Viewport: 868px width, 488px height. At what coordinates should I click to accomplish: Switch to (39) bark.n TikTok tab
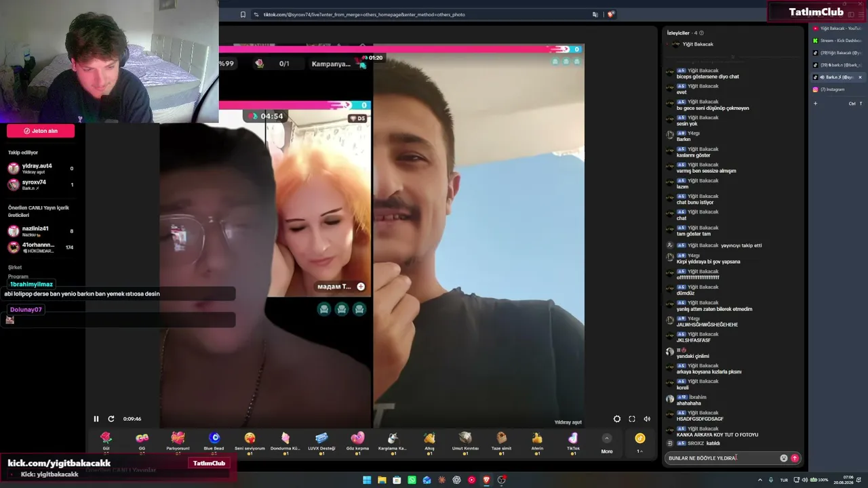tap(837, 65)
